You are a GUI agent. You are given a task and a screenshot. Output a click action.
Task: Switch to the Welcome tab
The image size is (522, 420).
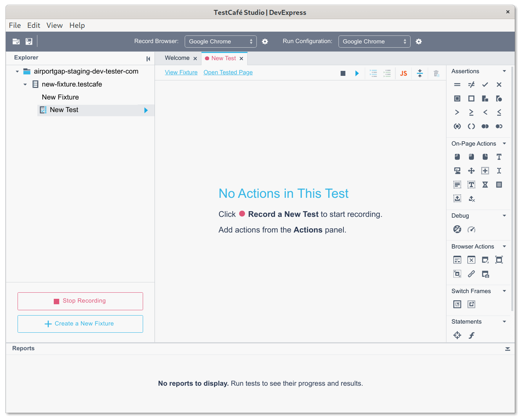click(x=177, y=58)
